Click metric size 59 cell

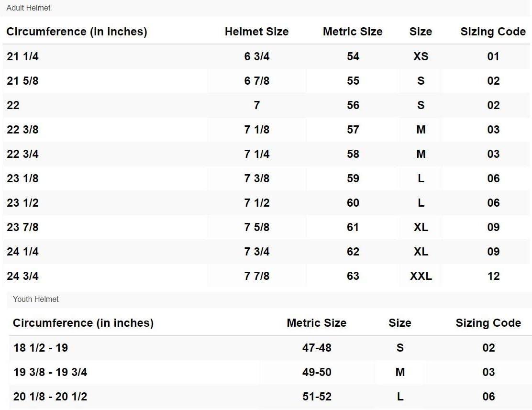[x=353, y=178]
